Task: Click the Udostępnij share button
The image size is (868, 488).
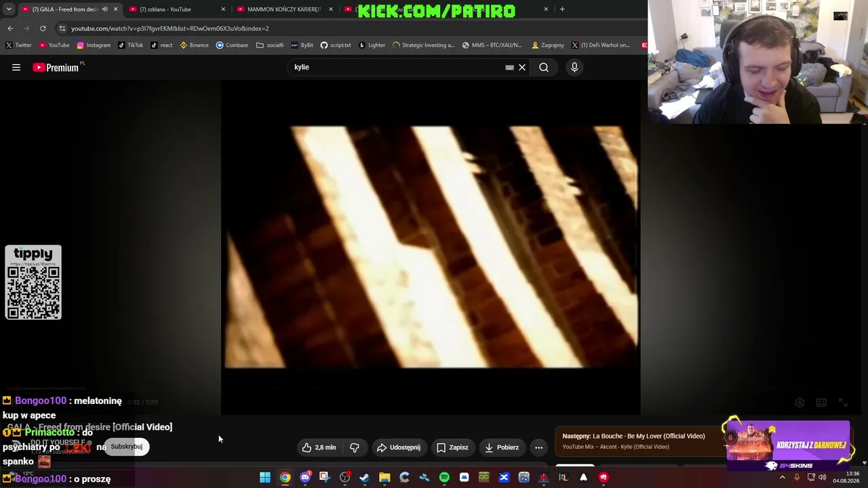Action: (x=399, y=447)
